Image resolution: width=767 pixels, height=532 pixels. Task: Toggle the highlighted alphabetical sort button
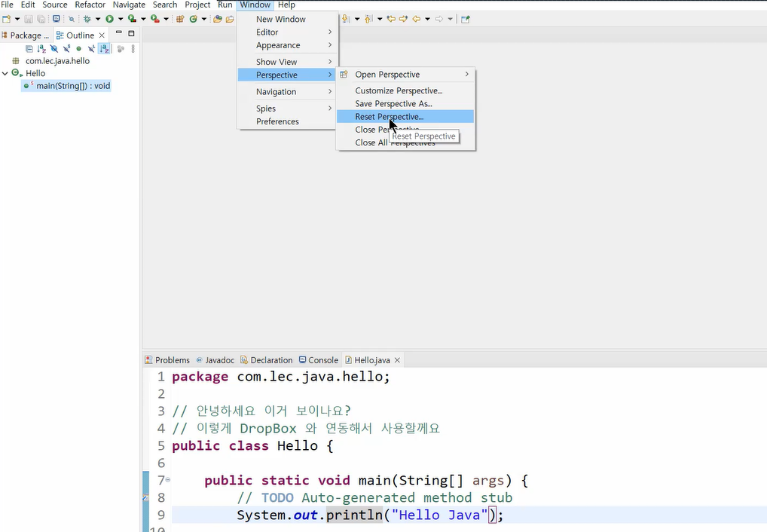point(104,49)
